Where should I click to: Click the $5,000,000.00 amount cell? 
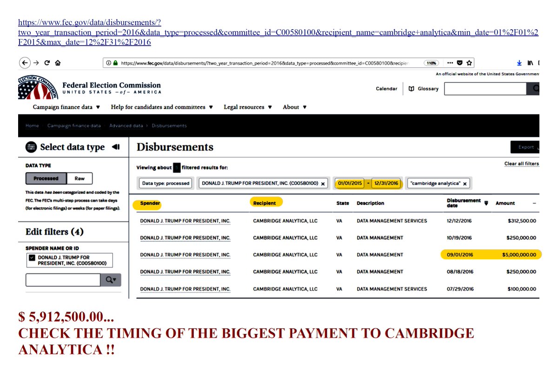coord(519,255)
